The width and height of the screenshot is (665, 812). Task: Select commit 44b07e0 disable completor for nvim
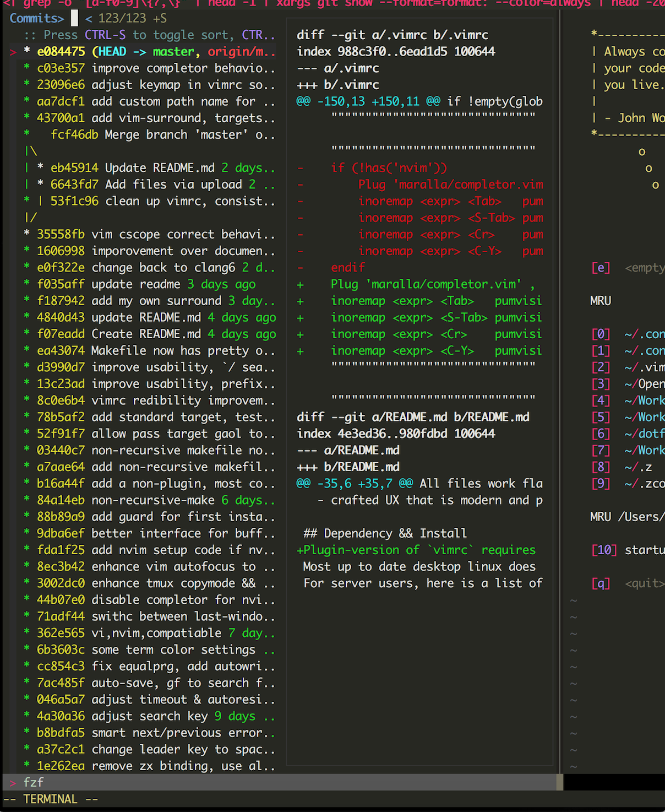[x=149, y=600]
